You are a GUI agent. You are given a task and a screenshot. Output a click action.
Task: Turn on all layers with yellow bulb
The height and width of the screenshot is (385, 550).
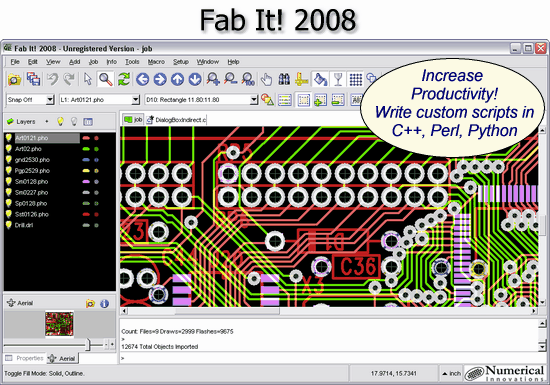(60, 121)
